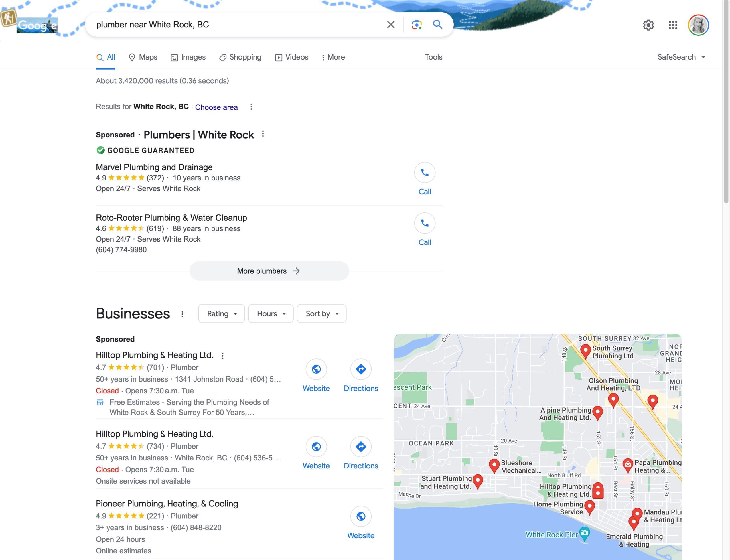Click the Google Lens camera search icon
Screen dimensions: 730x560
[x=416, y=24]
